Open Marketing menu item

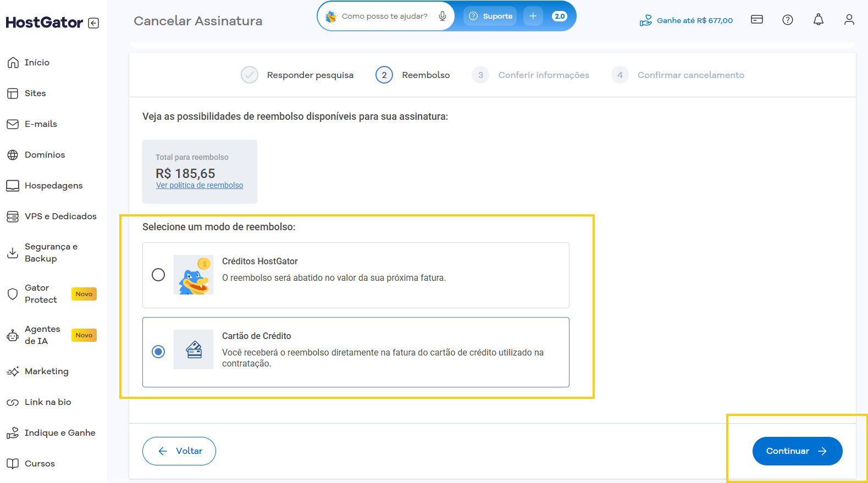click(47, 371)
